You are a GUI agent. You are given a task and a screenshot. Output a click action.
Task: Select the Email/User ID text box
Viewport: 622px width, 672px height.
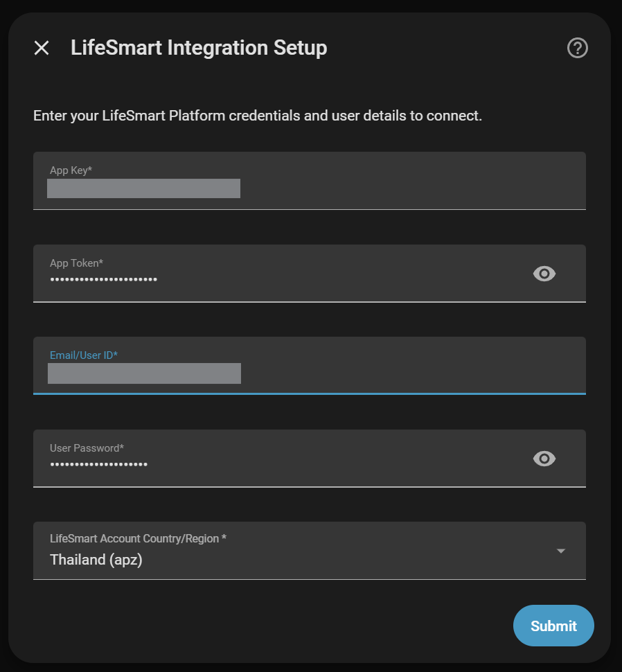click(310, 366)
